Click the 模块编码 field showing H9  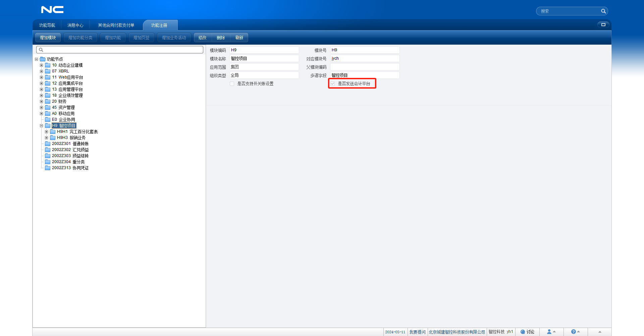click(x=264, y=50)
